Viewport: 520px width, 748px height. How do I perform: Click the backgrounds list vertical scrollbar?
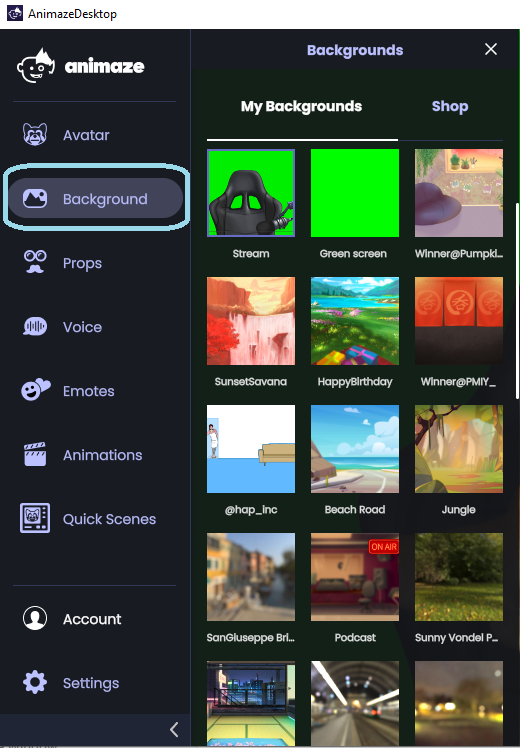(517, 301)
